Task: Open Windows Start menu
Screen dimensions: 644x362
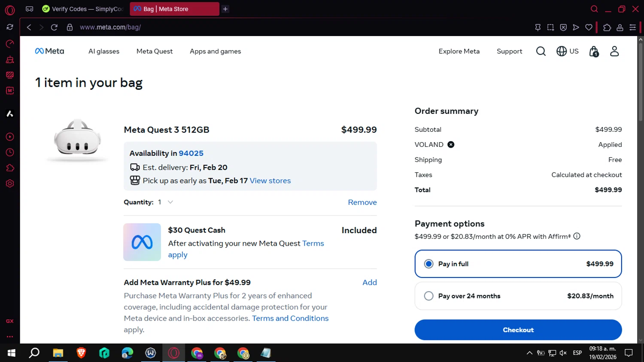Action: pyautogui.click(x=12, y=353)
